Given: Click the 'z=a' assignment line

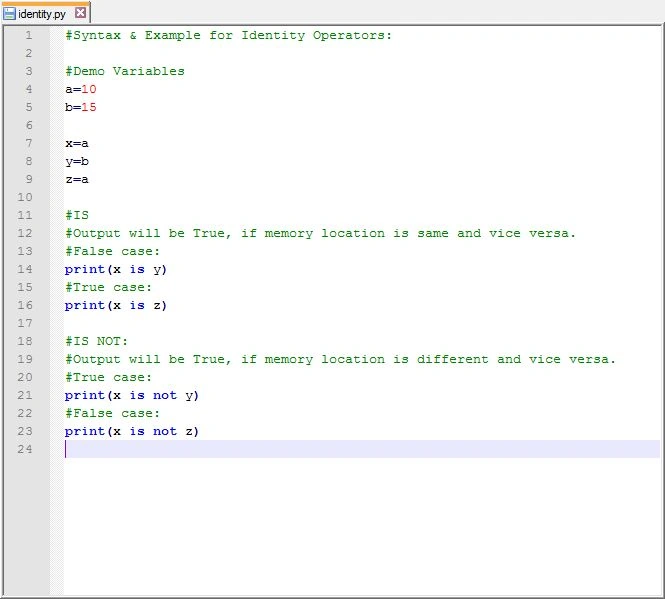Looking at the screenshot, I should pyautogui.click(x=77, y=179).
